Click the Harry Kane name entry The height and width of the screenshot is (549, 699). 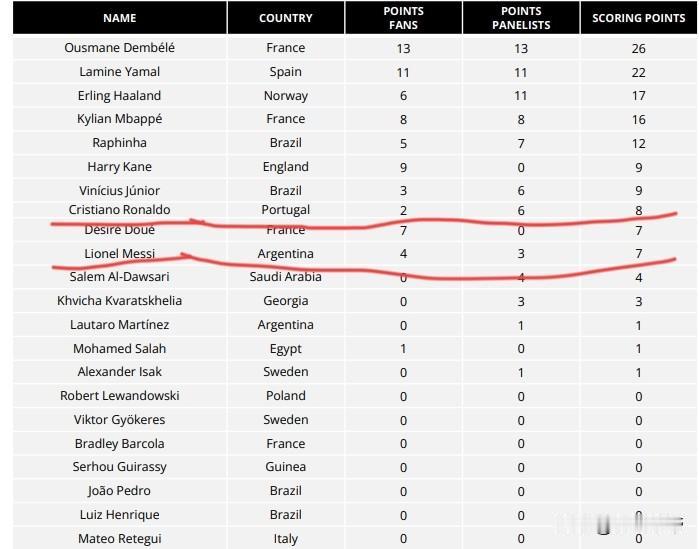[x=119, y=167]
